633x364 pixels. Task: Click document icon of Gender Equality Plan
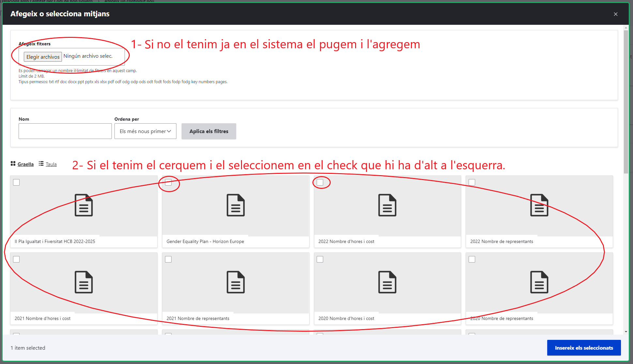tap(235, 205)
